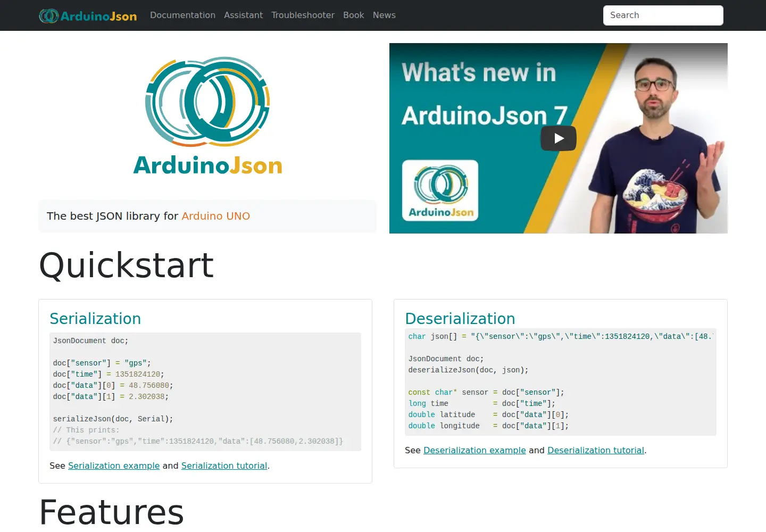
Task: Go to the Troubleshooter page
Action: pos(303,15)
